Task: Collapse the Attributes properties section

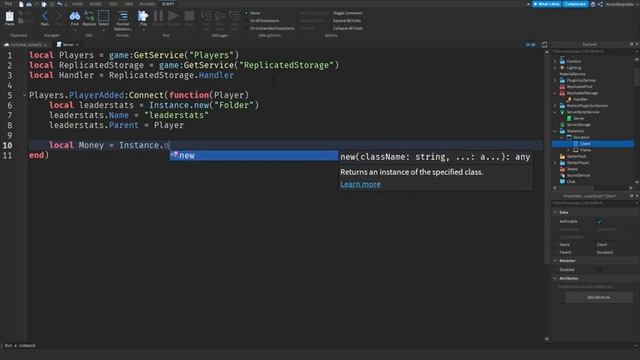Action: point(555,278)
